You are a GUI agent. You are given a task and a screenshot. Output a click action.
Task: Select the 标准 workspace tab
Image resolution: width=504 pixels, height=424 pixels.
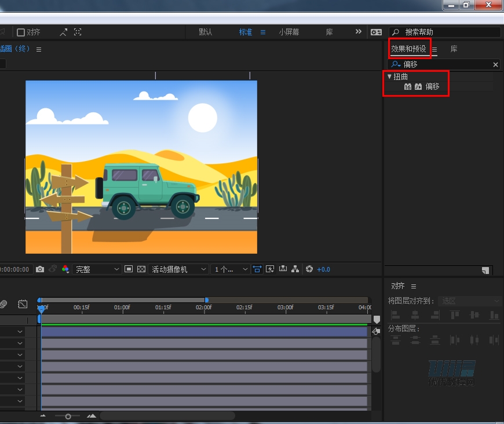245,32
